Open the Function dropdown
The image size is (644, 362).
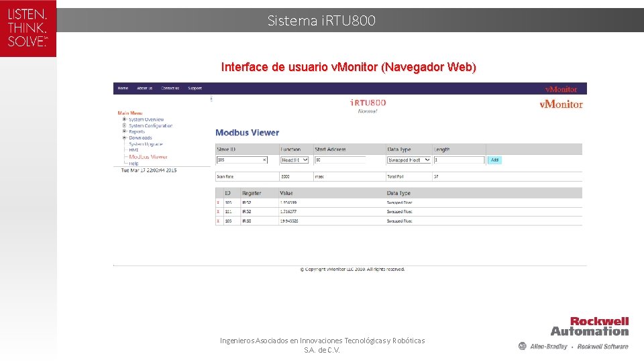point(294,160)
